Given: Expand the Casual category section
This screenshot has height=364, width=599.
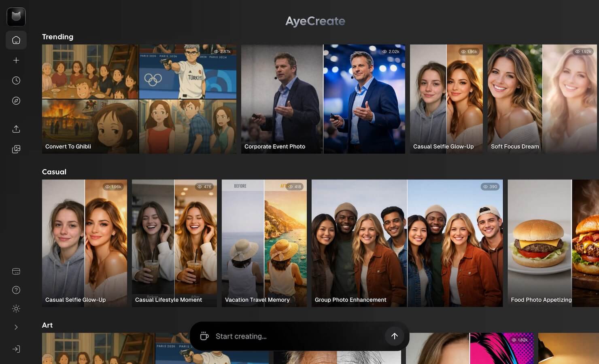Looking at the screenshot, I should 54,171.
